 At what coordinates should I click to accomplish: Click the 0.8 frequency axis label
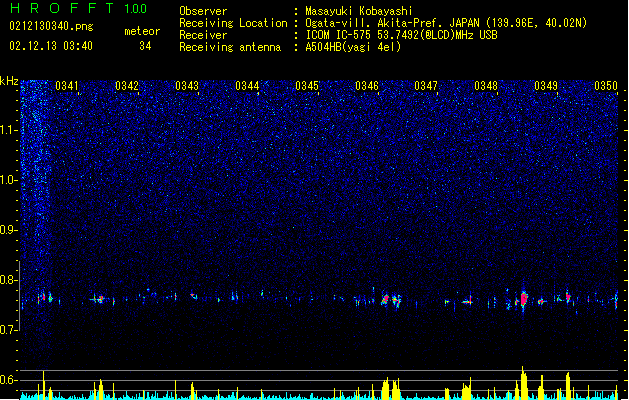(x=7, y=280)
